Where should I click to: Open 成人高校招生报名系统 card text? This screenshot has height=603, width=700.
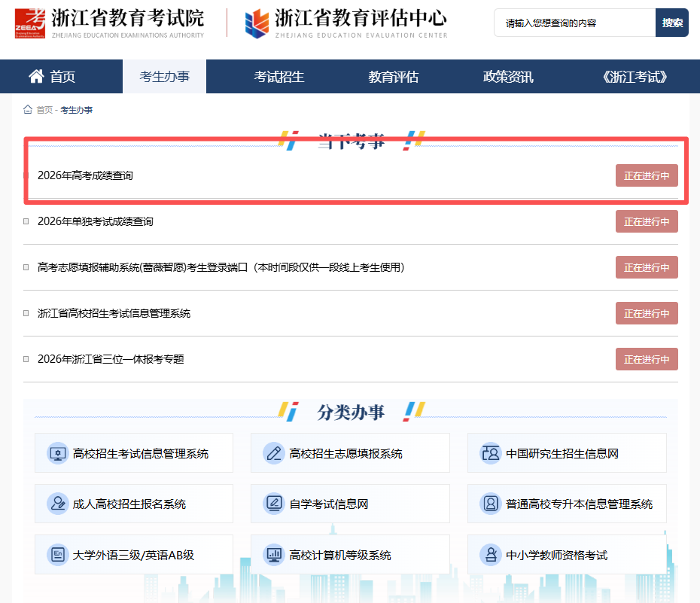[129, 504]
